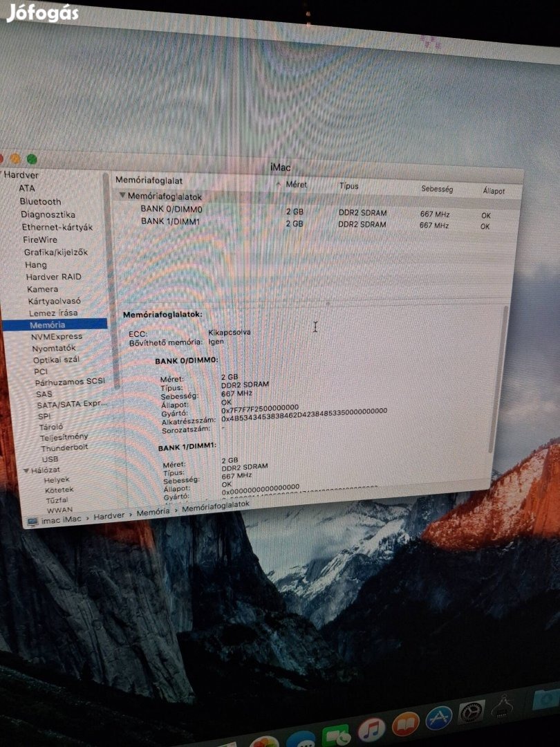Select SATA/SATA Expr... in the sidebar
Viewport: 560px width, 747px height.
coord(72,405)
